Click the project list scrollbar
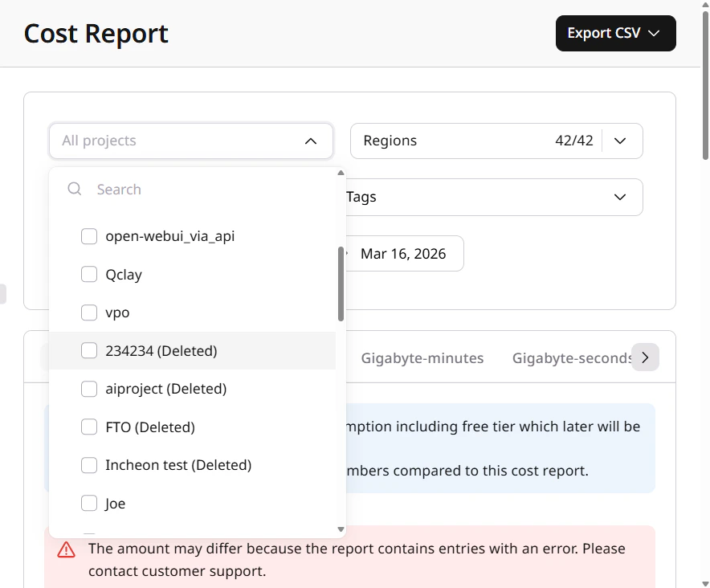 [340, 281]
